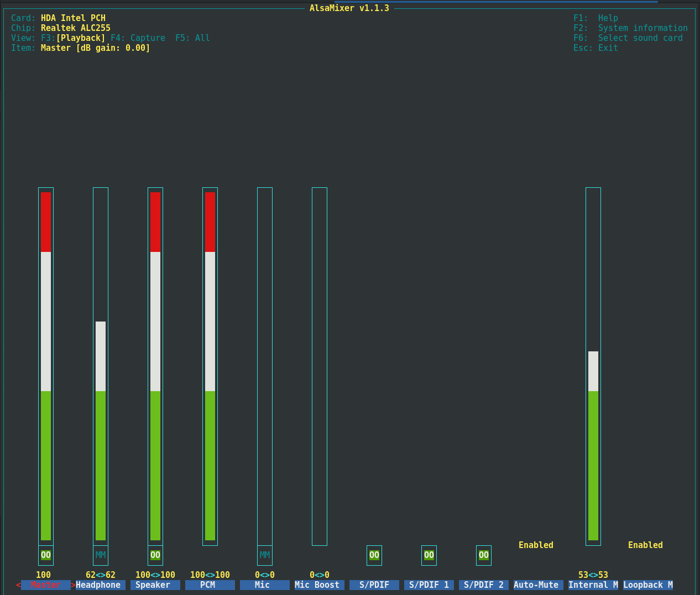Select the Auto-Mute channel label
Viewport: 700px width, 595px height.
click(539, 585)
